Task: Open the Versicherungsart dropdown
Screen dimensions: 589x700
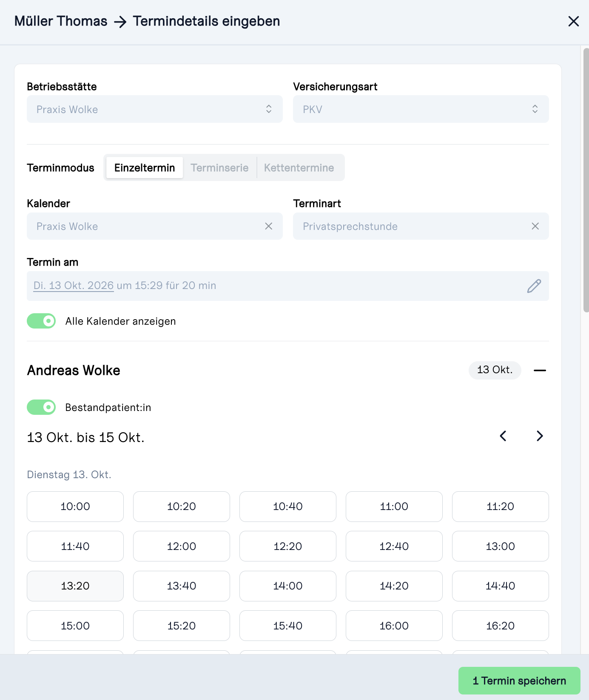Action: point(421,109)
